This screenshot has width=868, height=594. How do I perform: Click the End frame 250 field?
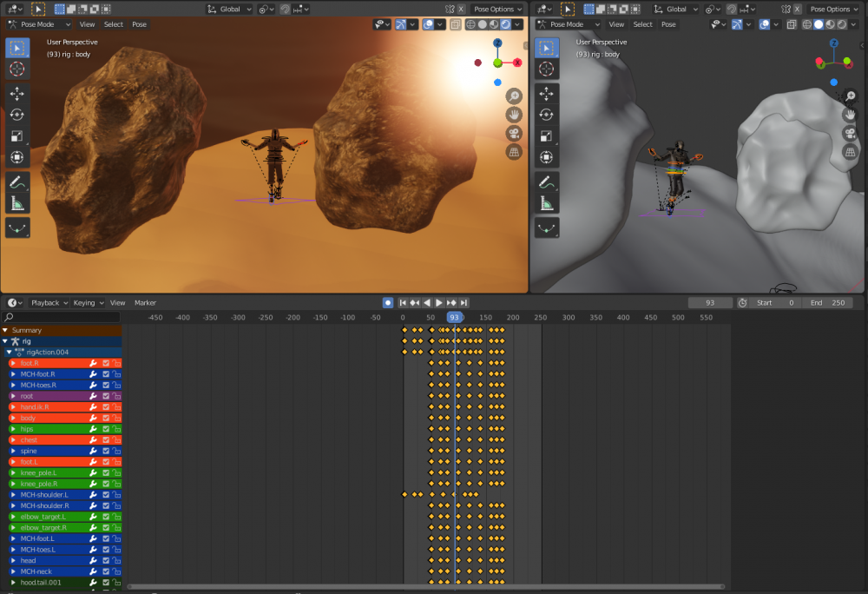[827, 303]
